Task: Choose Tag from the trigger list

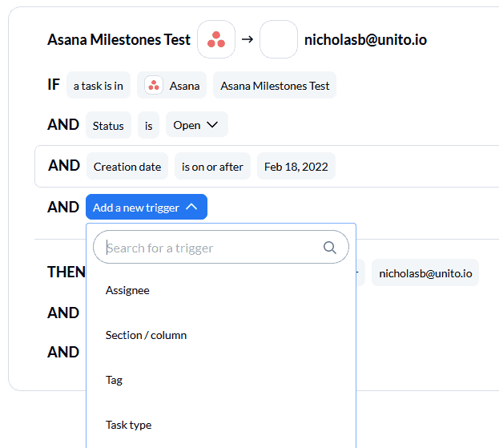Action: (114, 380)
